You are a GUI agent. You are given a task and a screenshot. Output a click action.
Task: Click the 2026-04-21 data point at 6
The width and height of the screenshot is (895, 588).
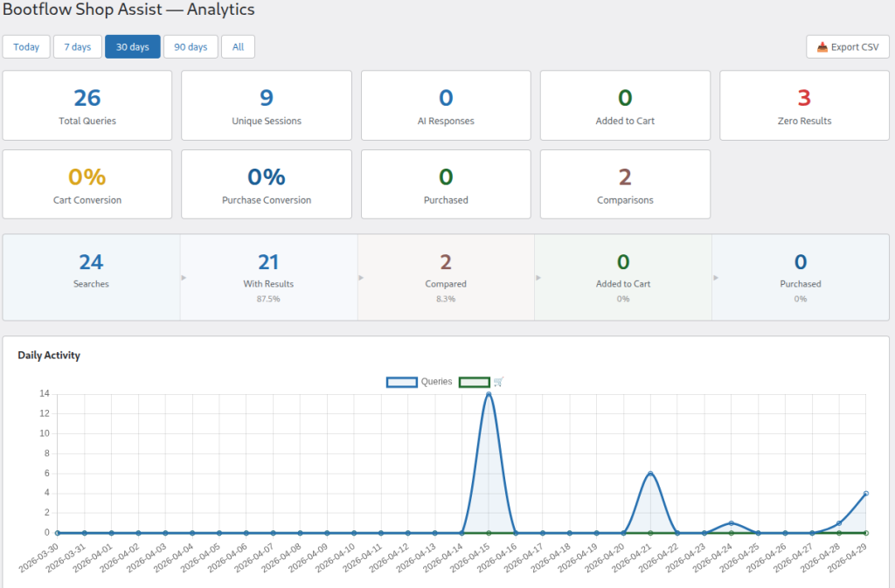pos(650,474)
